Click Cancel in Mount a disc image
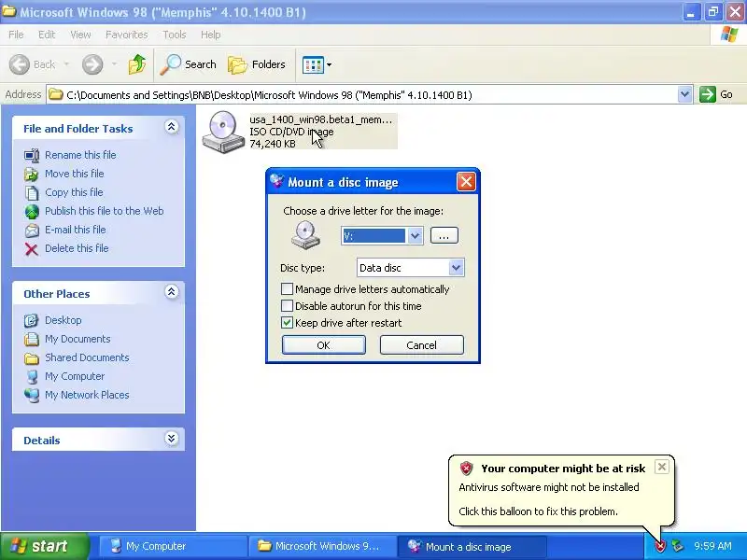The width and height of the screenshot is (747, 560). click(422, 345)
